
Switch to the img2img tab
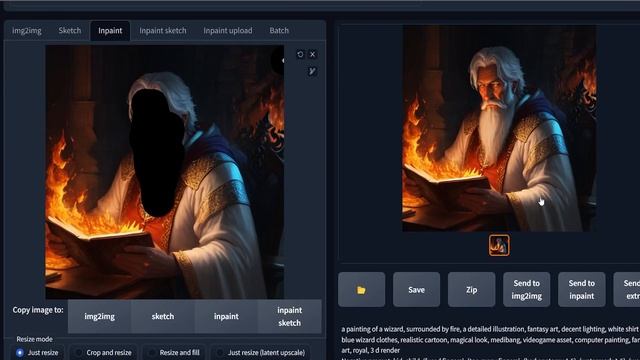(27, 31)
